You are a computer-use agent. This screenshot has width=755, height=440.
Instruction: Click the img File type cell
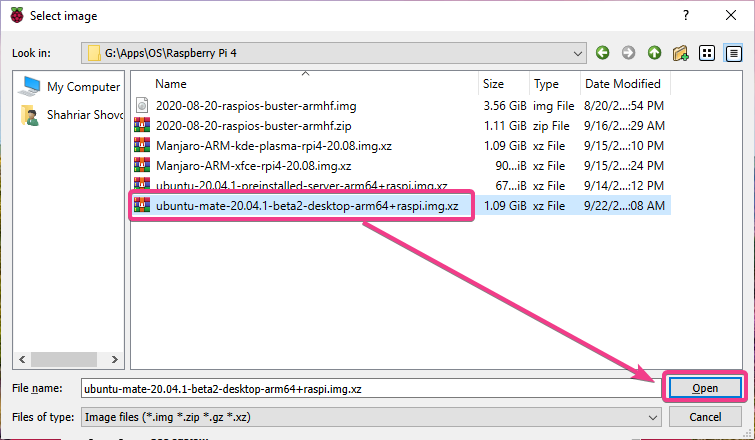[553, 106]
